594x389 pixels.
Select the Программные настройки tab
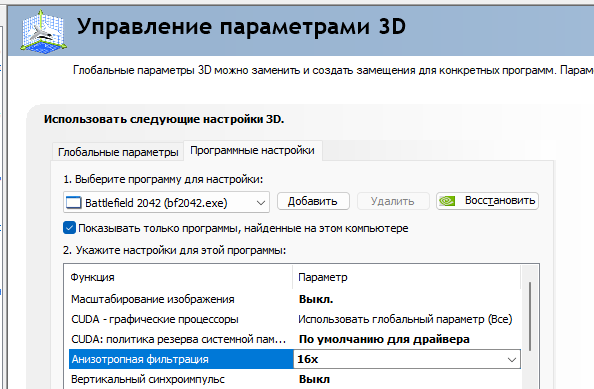pos(252,150)
